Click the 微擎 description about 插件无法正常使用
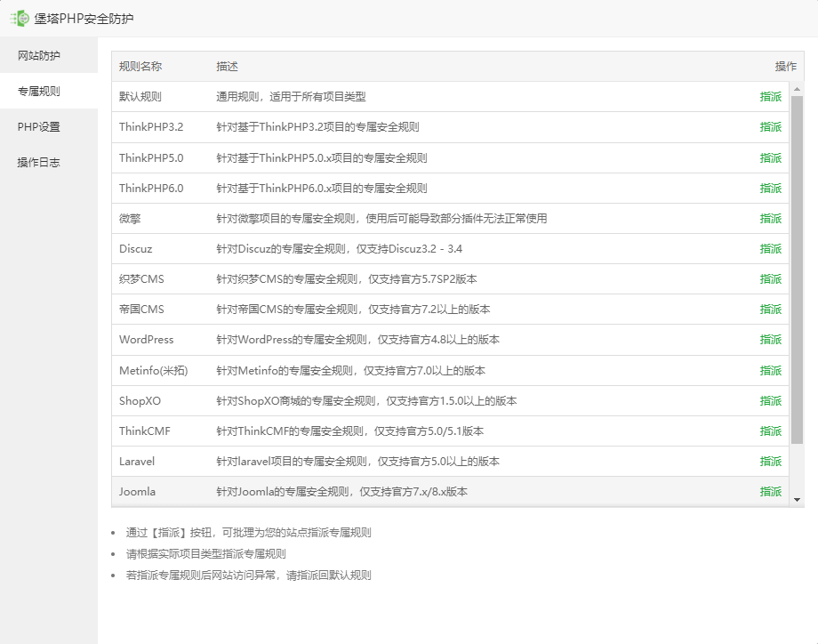Screen dimensions: 818x644 point(381,218)
